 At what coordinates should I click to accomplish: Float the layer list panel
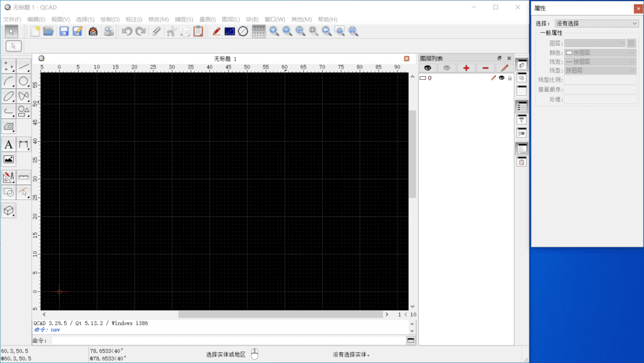point(499,59)
